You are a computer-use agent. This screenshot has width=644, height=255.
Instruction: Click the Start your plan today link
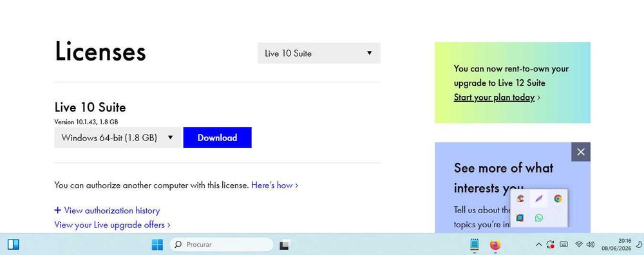(494, 98)
